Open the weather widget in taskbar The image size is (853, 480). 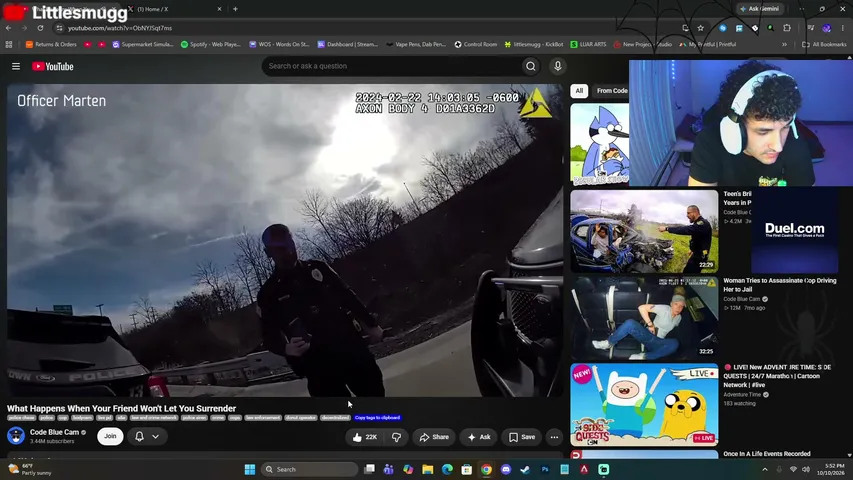pyautogui.click(x=30, y=469)
